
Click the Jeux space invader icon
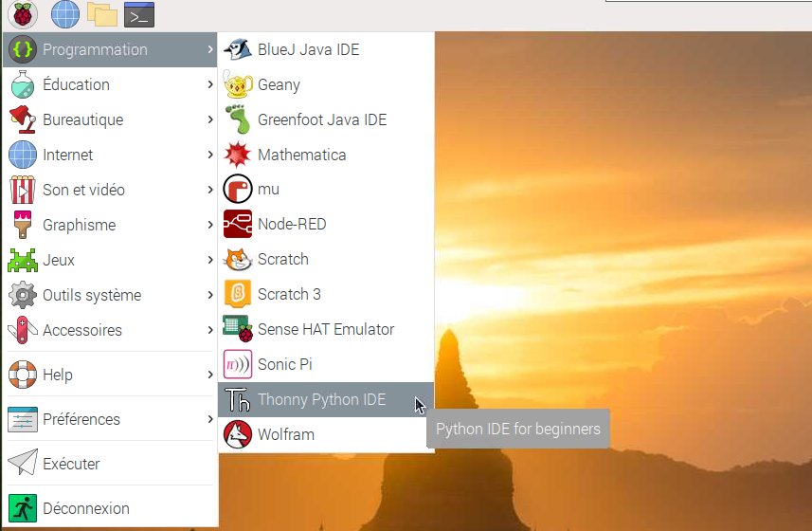coord(23,260)
